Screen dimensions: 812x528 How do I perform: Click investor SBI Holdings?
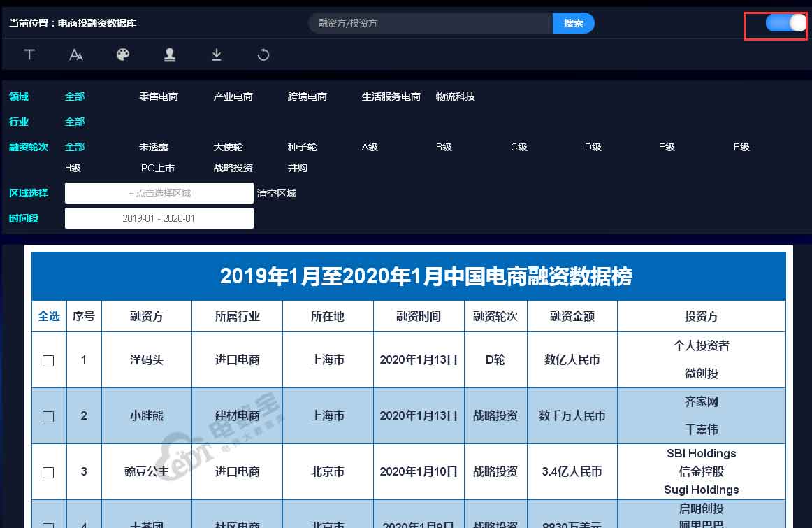click(x=701, y=453)
